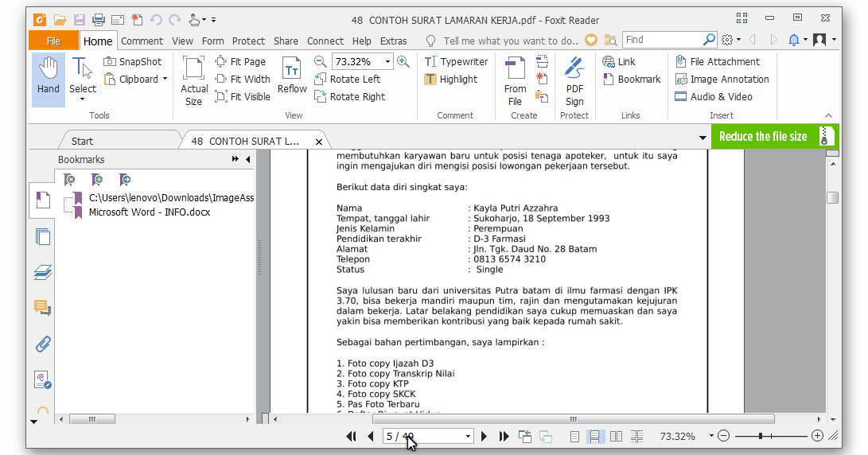Switch to single page view mode
The width and height of the screenshot is (868, 455).
(574, 436)
